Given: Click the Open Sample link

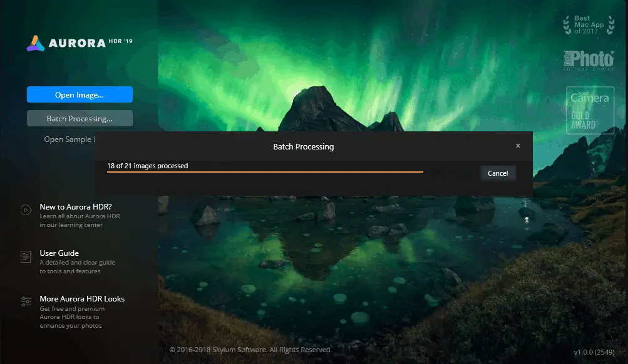Looking at the screenshot, I should coord(69,139).
